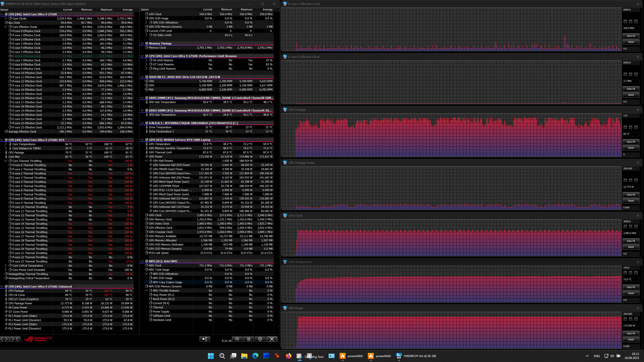Open the log file document icon
This screenshot has width=644, height=362.
pos(249,339)
